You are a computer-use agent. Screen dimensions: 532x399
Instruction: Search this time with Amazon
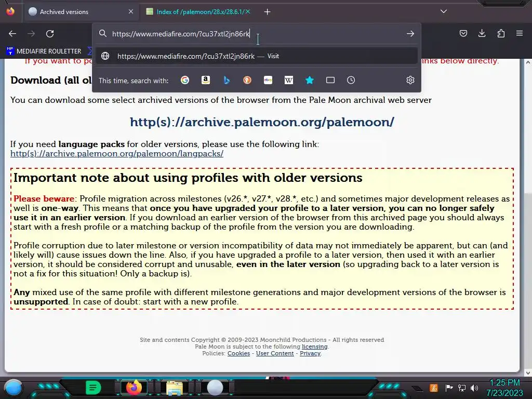point(206,80)
